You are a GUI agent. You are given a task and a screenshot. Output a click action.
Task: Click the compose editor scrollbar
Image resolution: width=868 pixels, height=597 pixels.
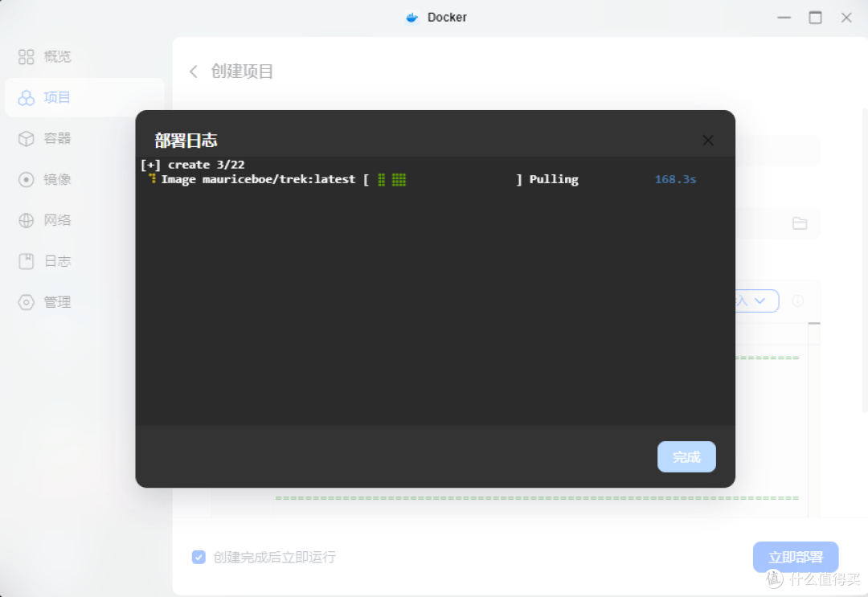click(x=813, y=419)
